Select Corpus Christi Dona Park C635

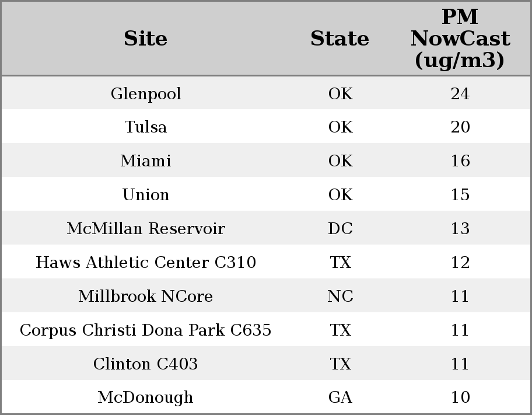[x=146, y=330]
